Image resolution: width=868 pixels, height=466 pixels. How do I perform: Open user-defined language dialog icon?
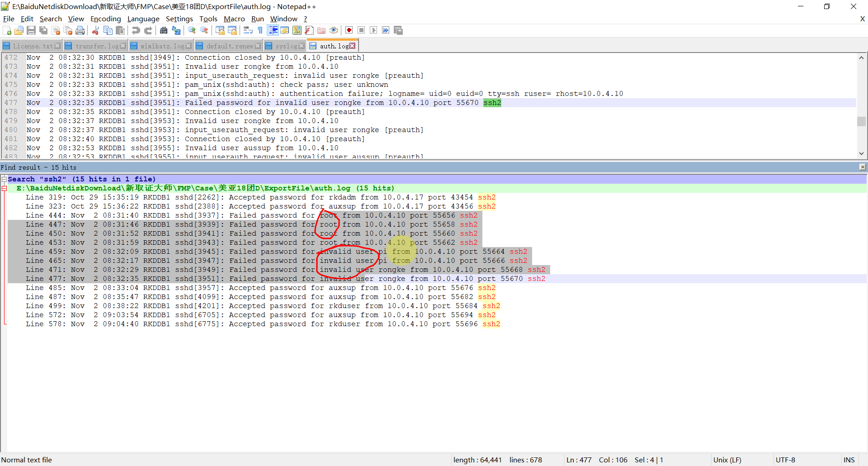(285, 30)
